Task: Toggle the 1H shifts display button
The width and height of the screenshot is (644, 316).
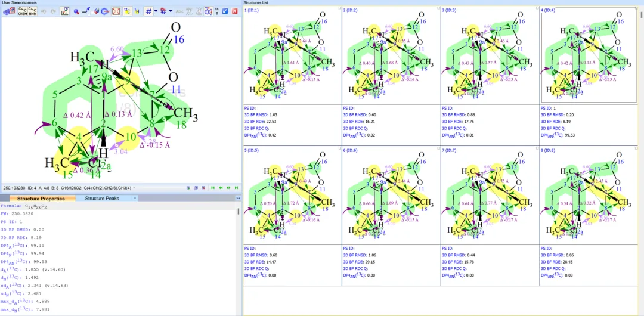Action: [x=137, y=11]
